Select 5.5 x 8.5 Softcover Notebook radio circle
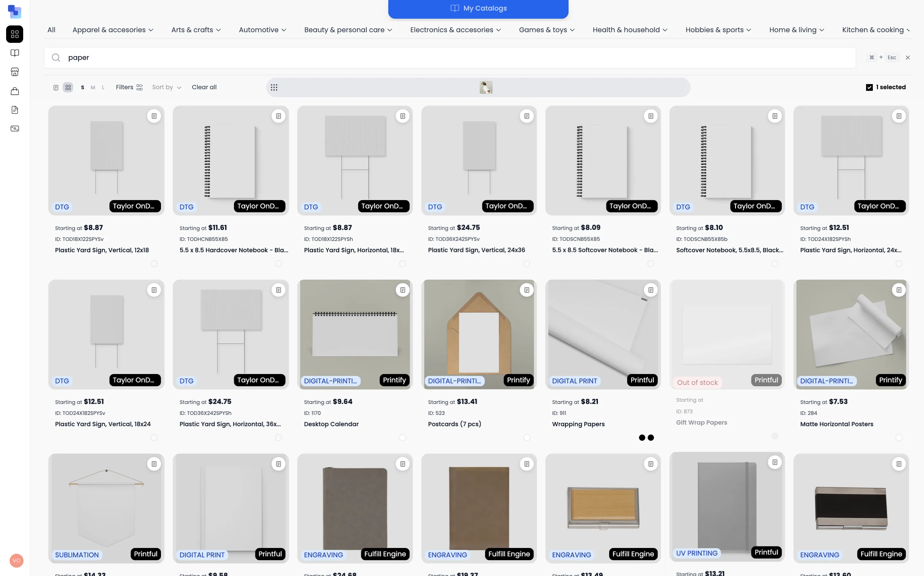This screenshot has height=576, width=924. [651, 264]
